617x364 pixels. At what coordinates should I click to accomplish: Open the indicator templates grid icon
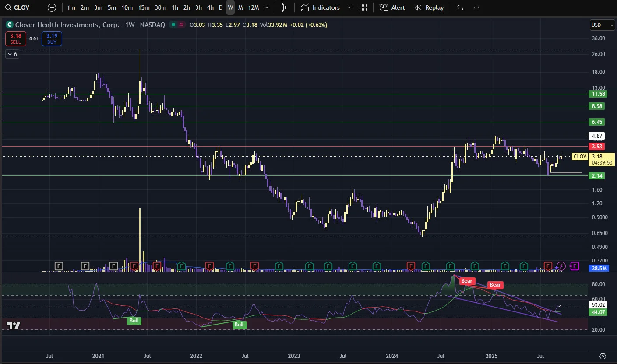pyautogui.click(x=363, y=7)
